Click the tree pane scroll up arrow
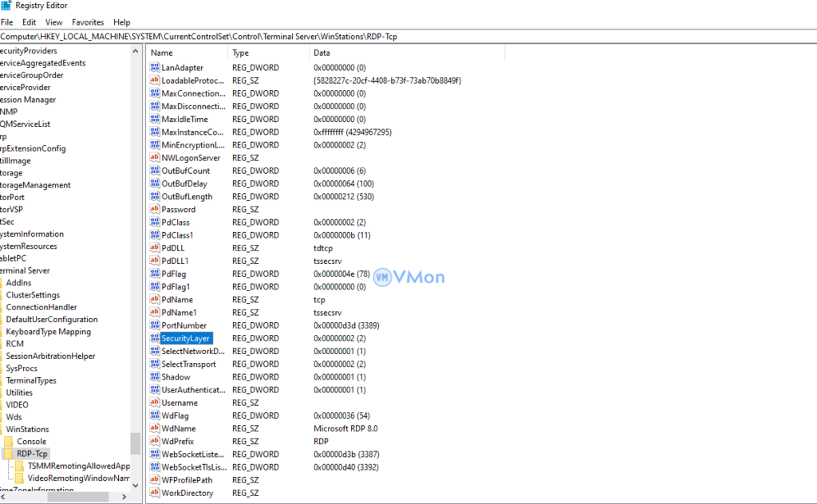817x504 pixels. [136, 51]
